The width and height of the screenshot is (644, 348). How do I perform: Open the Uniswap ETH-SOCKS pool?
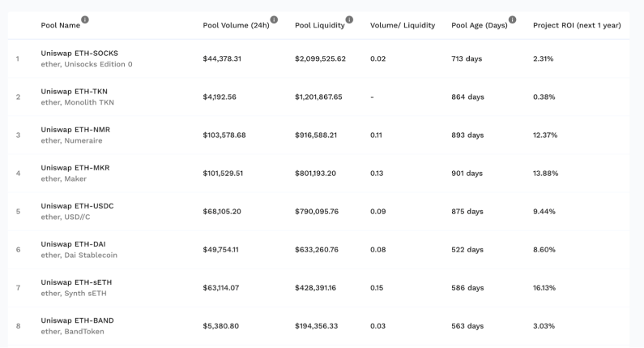pyautogui.click(x=79, y=53)
